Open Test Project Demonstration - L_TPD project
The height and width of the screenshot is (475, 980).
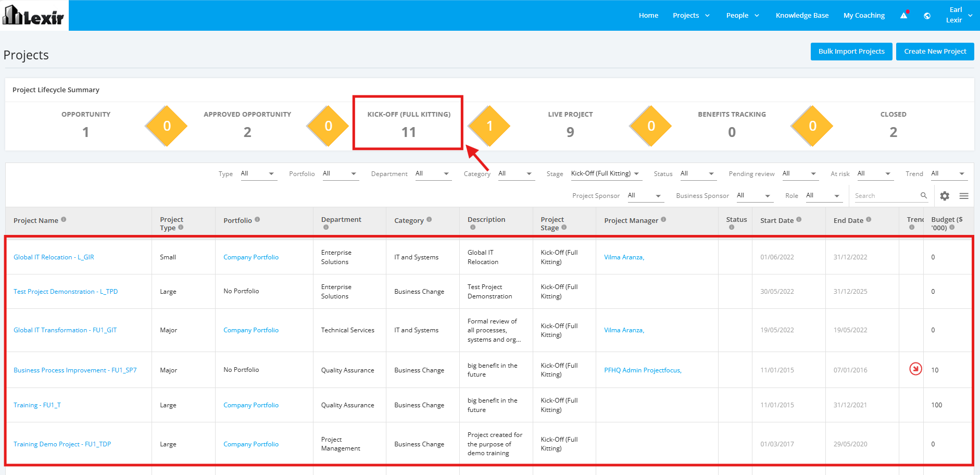pos(66,291)
